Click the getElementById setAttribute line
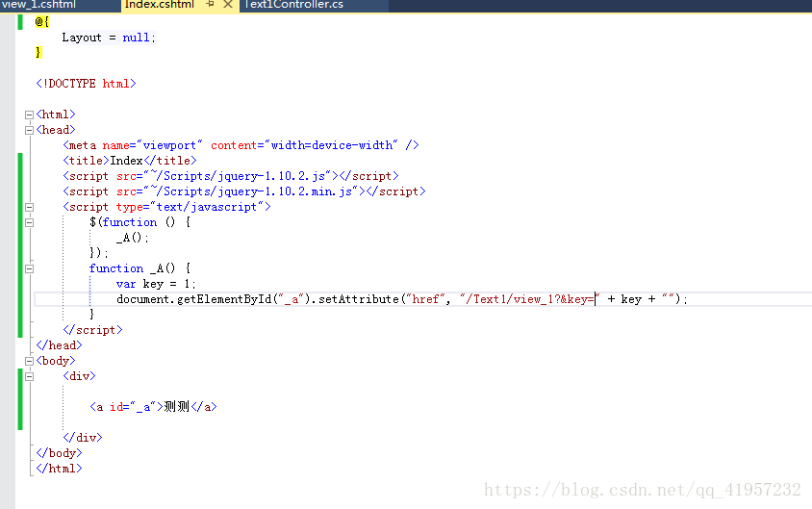 coord(402,299)
